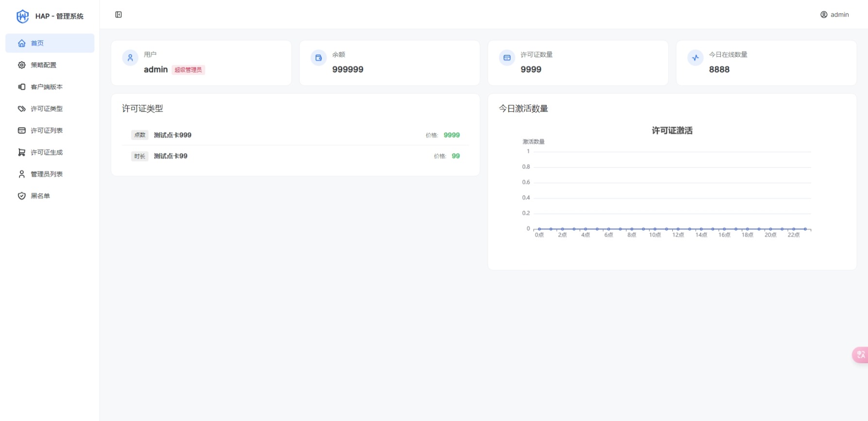
Task: Click the chart data point at 22点
Action: click(794, 229)
